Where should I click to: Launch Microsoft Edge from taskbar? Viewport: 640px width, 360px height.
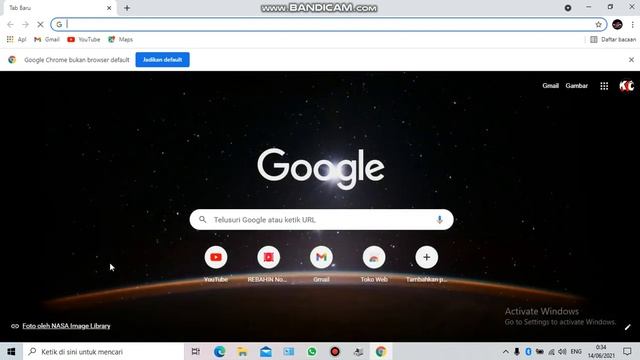click(x=219, y=351)
